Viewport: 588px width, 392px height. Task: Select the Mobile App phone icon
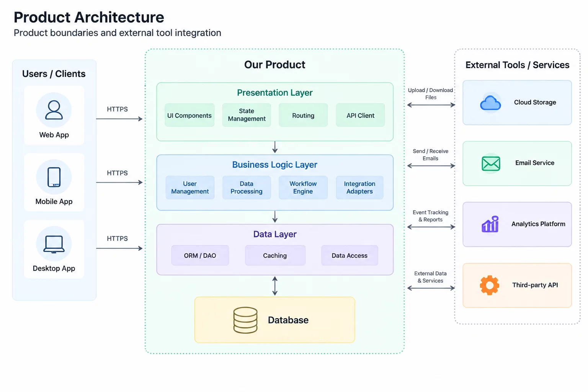(x=54, y=177)
